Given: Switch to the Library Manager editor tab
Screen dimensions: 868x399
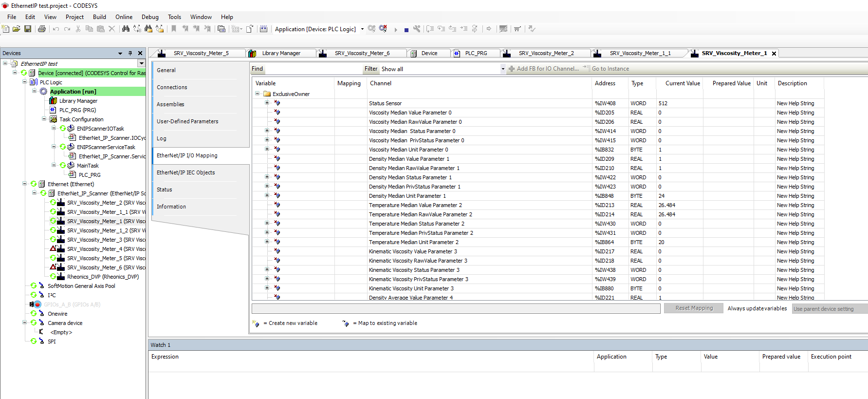Looking at the screenshot, I should click(x=281, y=53).
